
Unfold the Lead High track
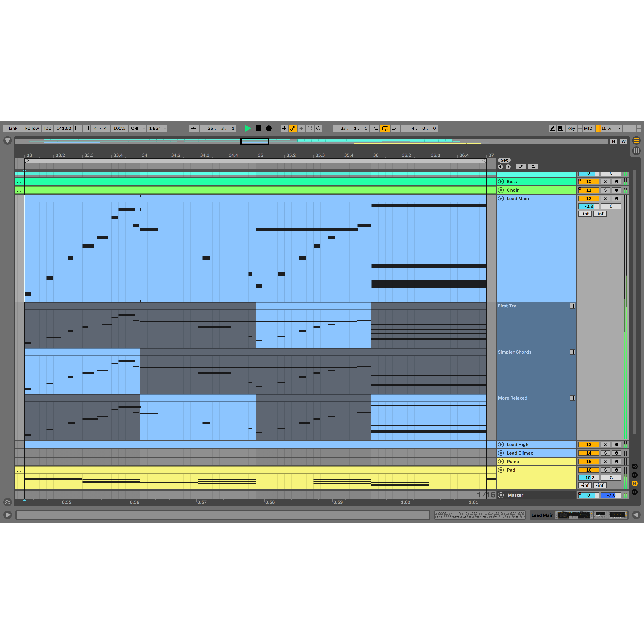click(x=501, y=445)
